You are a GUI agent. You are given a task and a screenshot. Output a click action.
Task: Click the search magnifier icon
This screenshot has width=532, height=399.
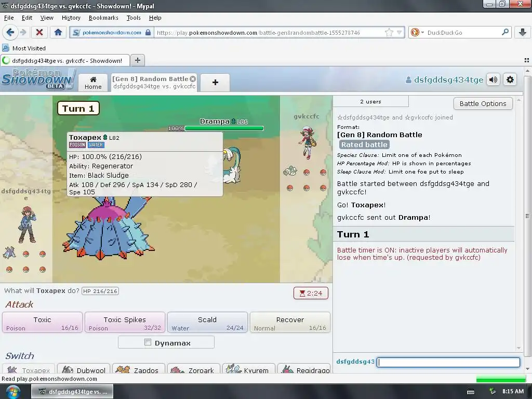[x=505, y=32]
